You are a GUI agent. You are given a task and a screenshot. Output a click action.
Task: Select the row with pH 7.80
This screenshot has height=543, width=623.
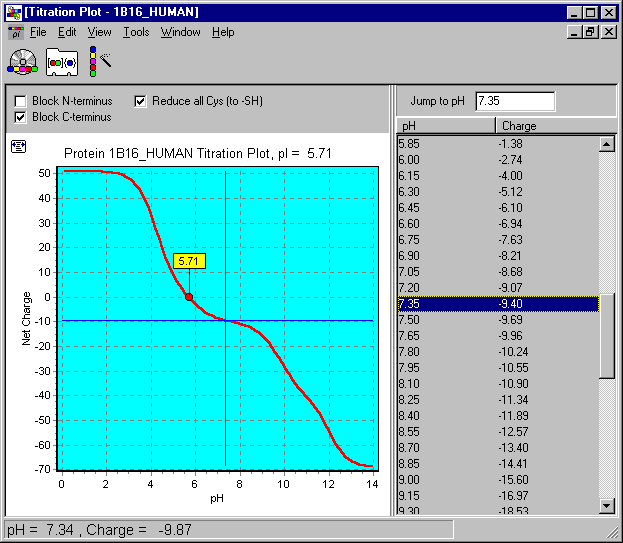(498, 352)
